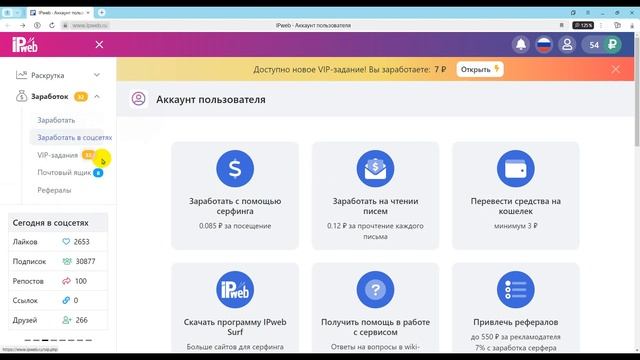Screen dimensions: 640x360
Task: Click the account user icon beside page title
Action: 138,99
